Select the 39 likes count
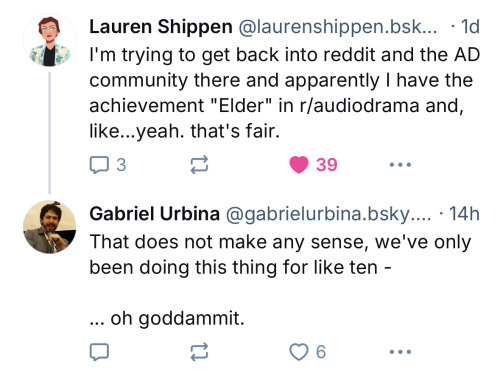The width and height of the screenshot is (500, 379). tap(327, 165)
